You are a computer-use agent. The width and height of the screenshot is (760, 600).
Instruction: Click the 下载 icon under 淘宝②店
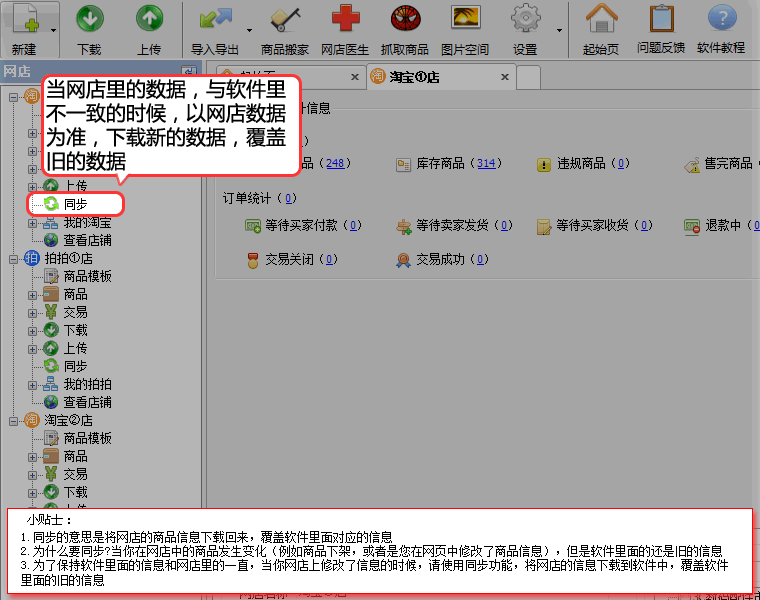click(x=51, y=492)
